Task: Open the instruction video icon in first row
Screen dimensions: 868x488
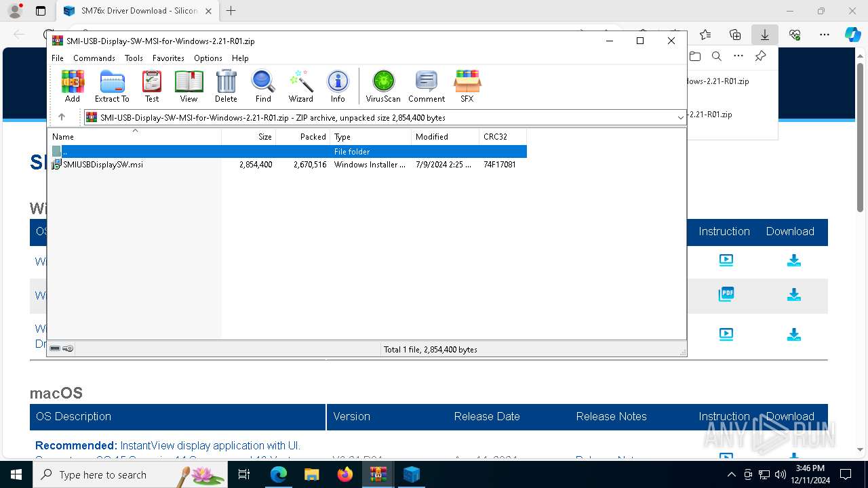Action: click(726, 260)
